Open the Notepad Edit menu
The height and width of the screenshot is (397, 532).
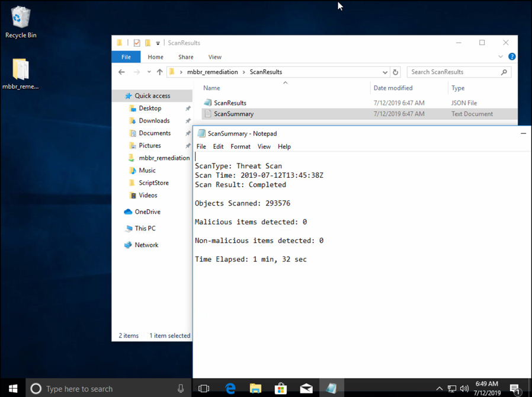(218, 146)
